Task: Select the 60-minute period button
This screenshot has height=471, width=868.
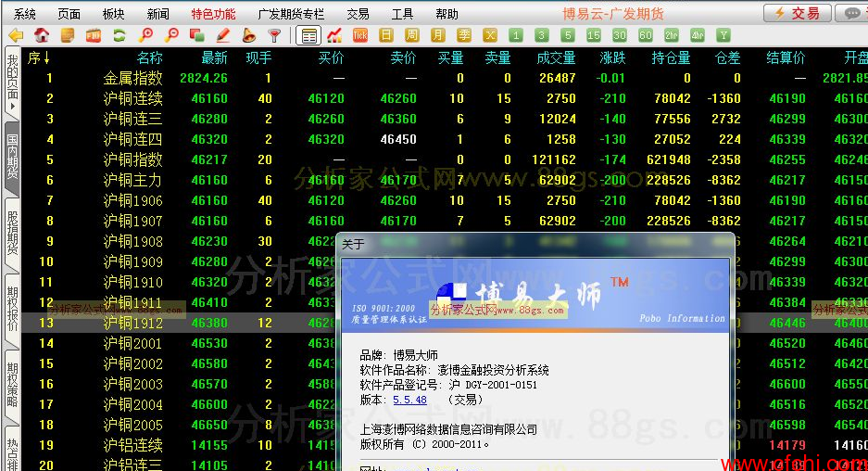Action: pyautogui.click(x=646, y=35)
